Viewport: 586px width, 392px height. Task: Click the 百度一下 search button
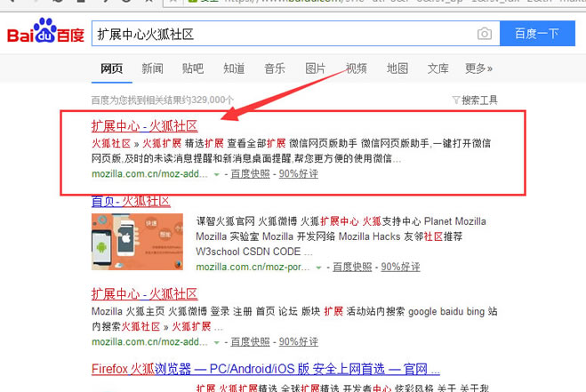click(536, 34)
